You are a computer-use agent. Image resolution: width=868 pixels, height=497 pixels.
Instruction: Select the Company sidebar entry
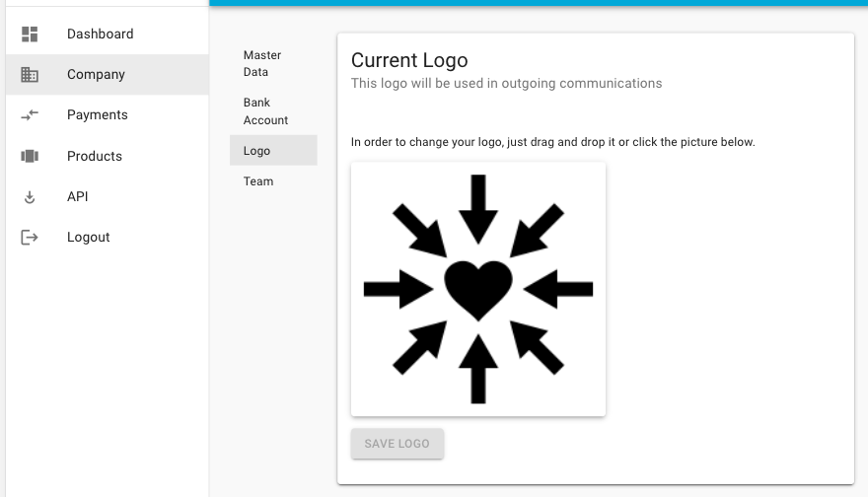point(108,74)
